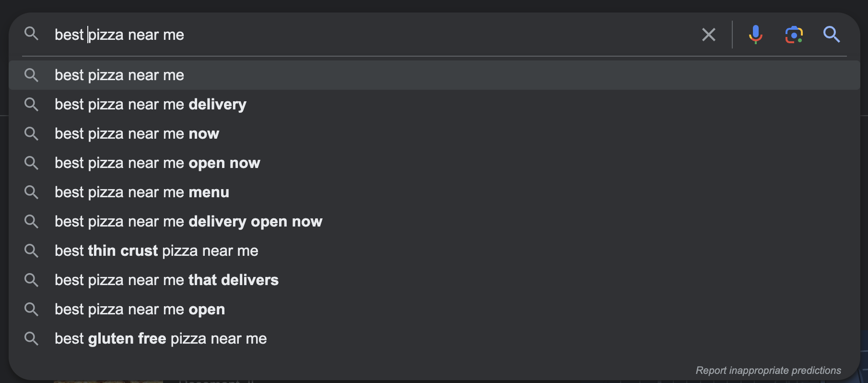
Task: Click the voice search microphone icon
Action: click(756, 34)
